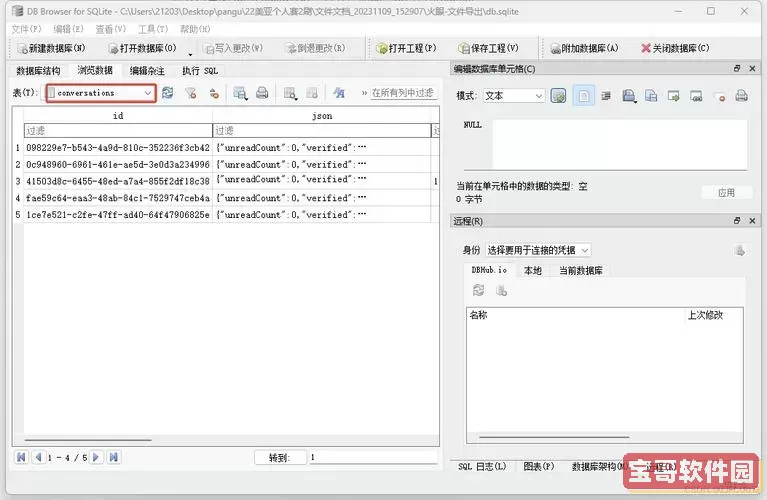This screenshot has width=767, height=500.
Task: Switch to 数据库结构 tab
Action: pos(38,71)
